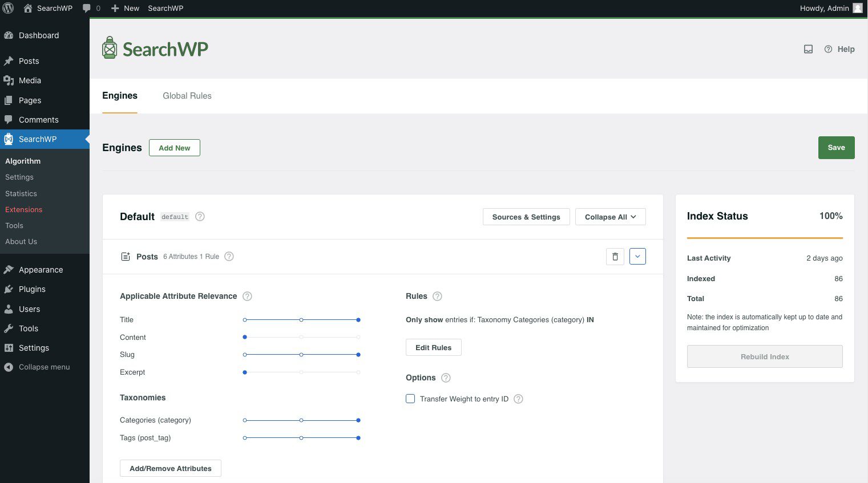This screenshot has height=483, width=868.
Task: Open Edit Rules for Posts
Action: (x=433, y=347)
